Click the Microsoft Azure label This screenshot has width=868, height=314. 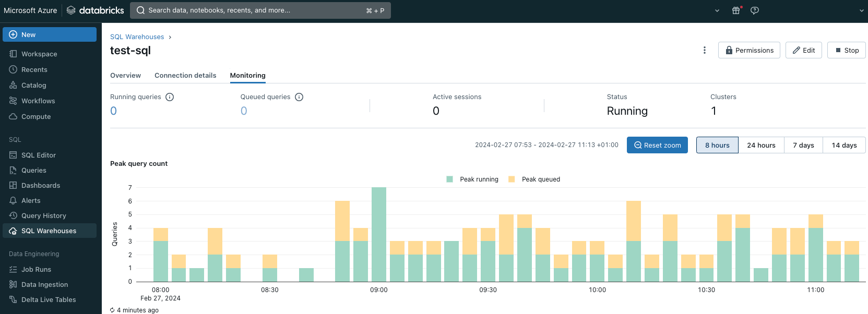pos(30,10)
